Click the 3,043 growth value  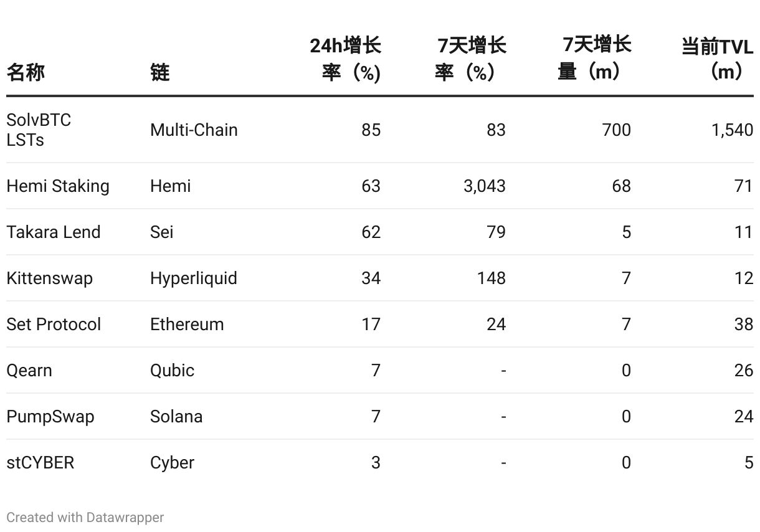(x=485, y=186)
